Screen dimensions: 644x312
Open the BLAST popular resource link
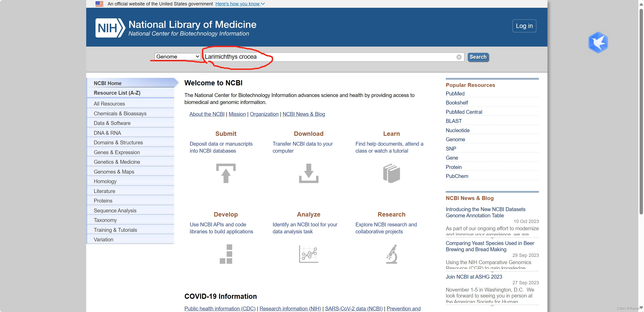click(x=453, y=121)
